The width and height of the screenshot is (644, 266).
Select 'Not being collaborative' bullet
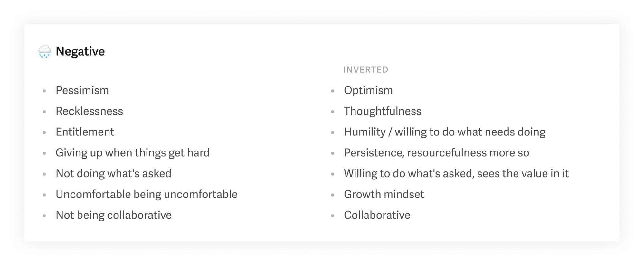(x=114, y=215)
